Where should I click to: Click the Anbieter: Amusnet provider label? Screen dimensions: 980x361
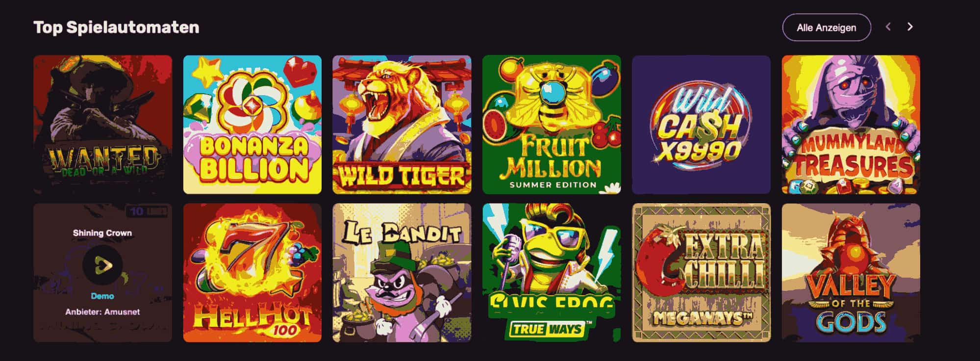[x=102, y=312]
